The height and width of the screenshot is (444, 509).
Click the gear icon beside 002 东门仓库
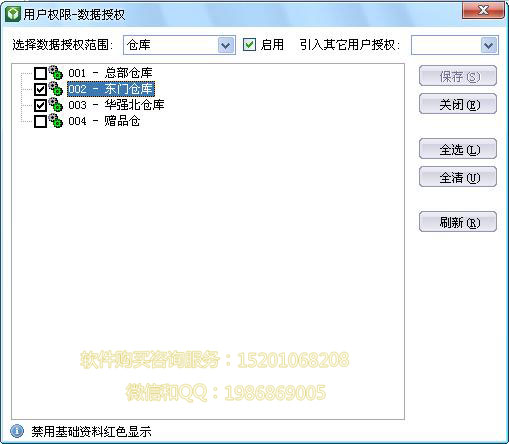55,89
